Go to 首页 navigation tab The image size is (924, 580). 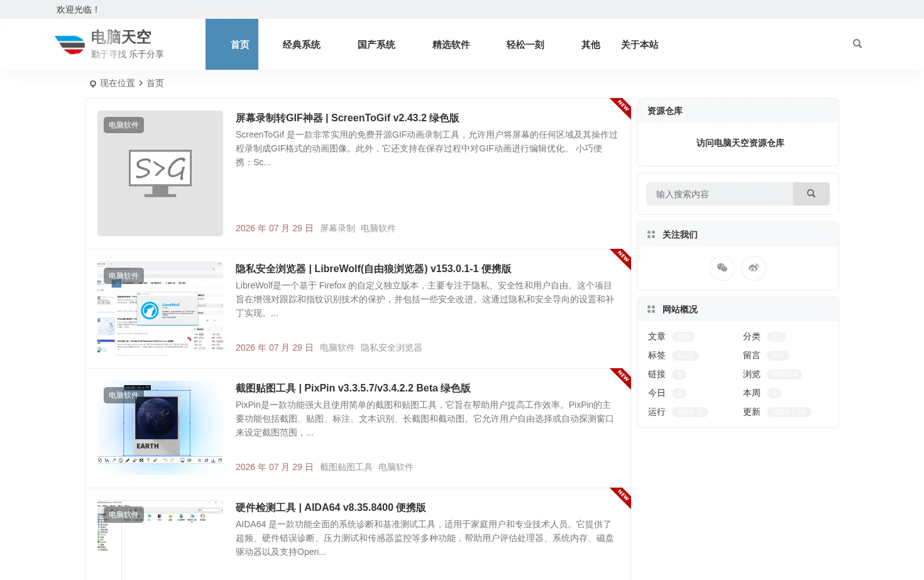tap(232, 45)
